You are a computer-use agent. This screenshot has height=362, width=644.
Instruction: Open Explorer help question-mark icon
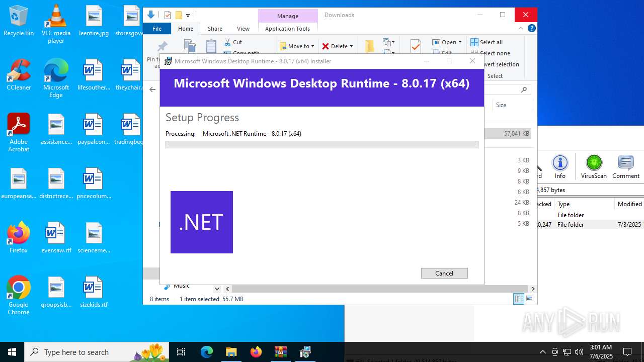[531, 28]
